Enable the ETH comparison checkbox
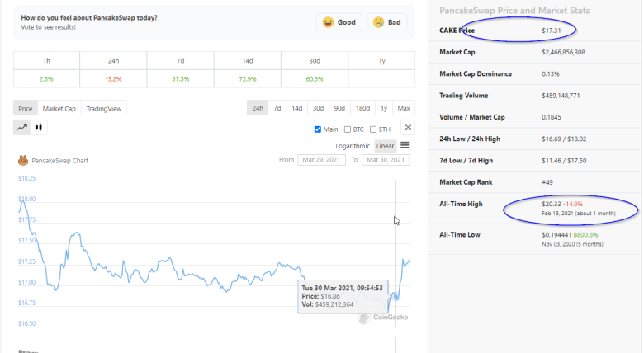Image resolution: width=644 pixels, height=353 pixels. pyautogui.click(x=374, y=129)
